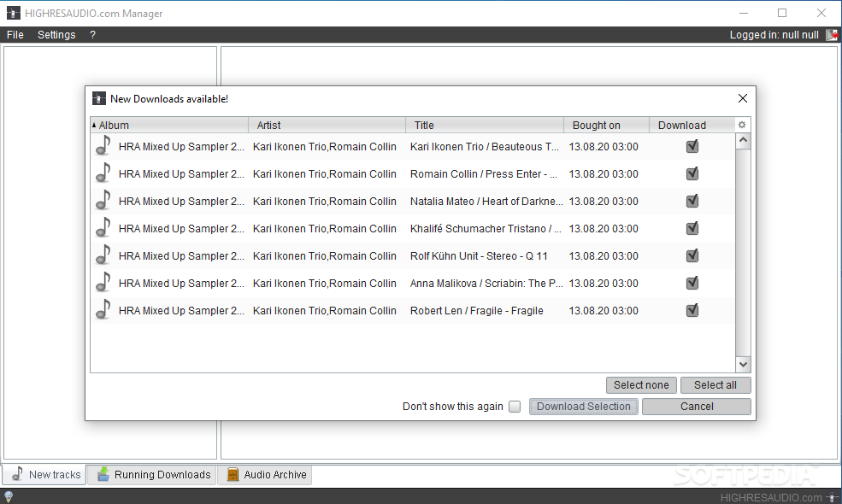Uncheck download for Robert Len / Fragile track
Screen dimensions: 842x504
tap(692, 310)
